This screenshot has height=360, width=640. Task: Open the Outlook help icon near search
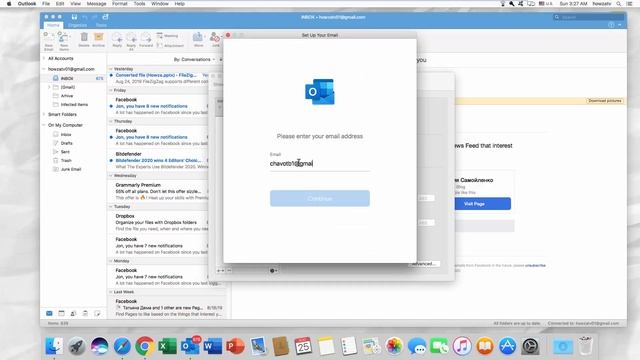click(611, 25)
